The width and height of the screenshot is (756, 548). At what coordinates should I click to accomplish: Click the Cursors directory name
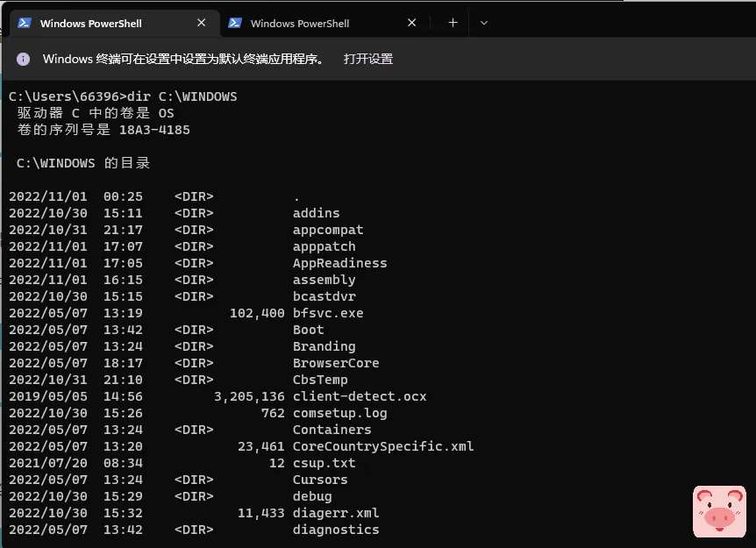coord(320,480)
